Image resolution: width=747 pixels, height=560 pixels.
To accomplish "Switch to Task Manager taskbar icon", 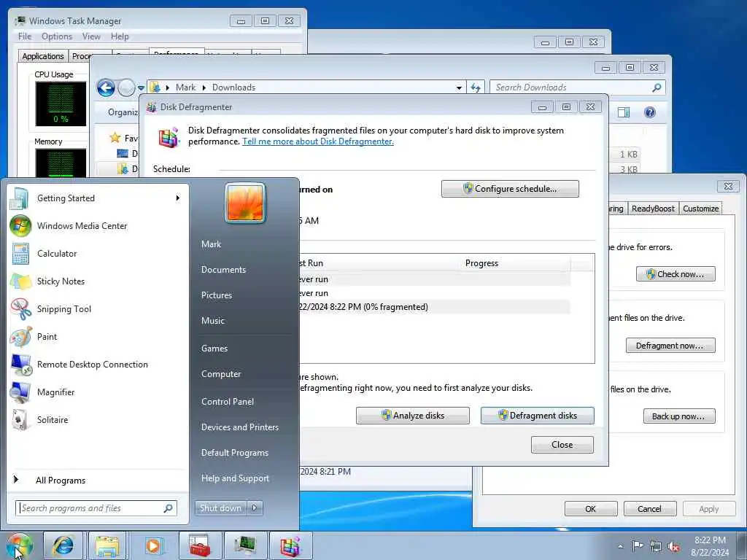I will click(245, 545).
